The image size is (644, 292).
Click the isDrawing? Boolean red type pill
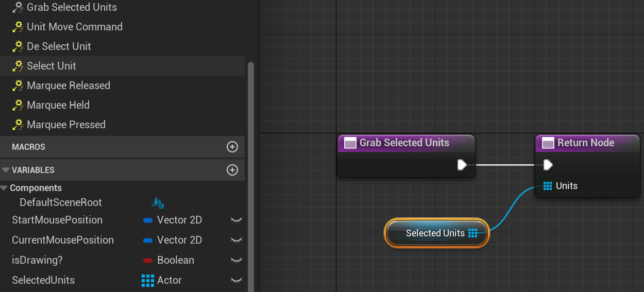click(147, 261)
